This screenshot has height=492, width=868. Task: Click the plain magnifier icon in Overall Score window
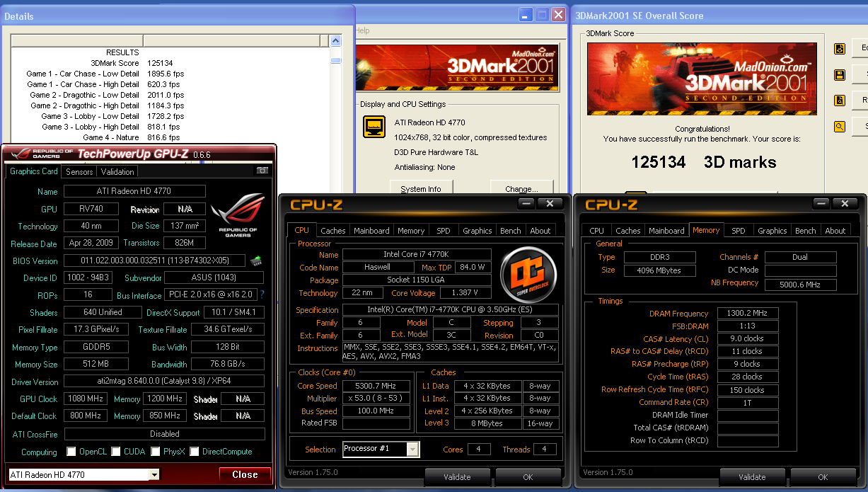[840, 127]
